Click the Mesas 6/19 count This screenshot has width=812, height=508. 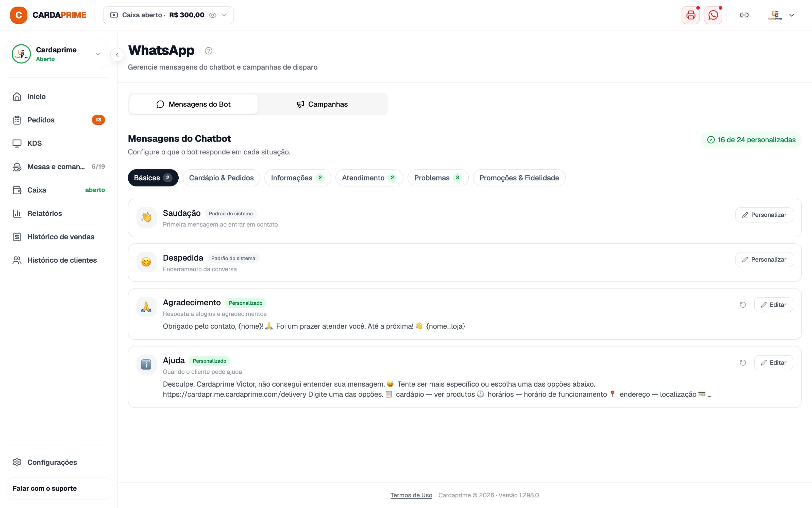[x=98, y=167]
